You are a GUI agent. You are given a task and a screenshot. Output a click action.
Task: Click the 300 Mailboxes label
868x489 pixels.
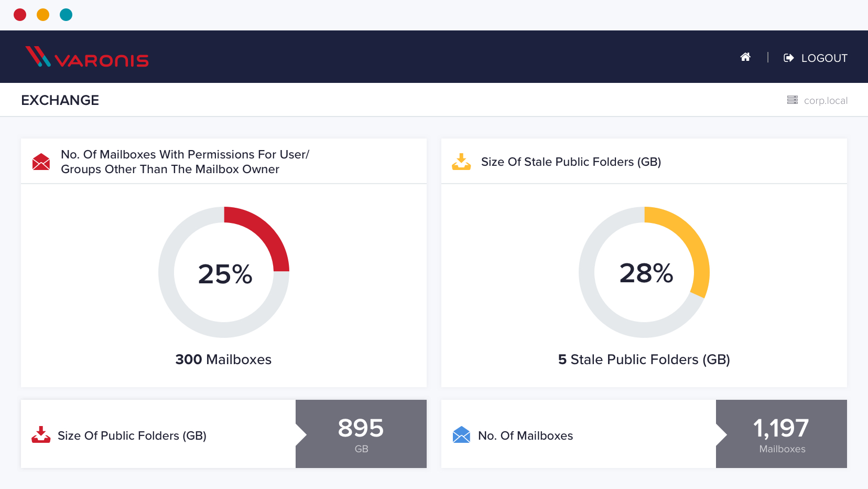(x=223, y=359)
